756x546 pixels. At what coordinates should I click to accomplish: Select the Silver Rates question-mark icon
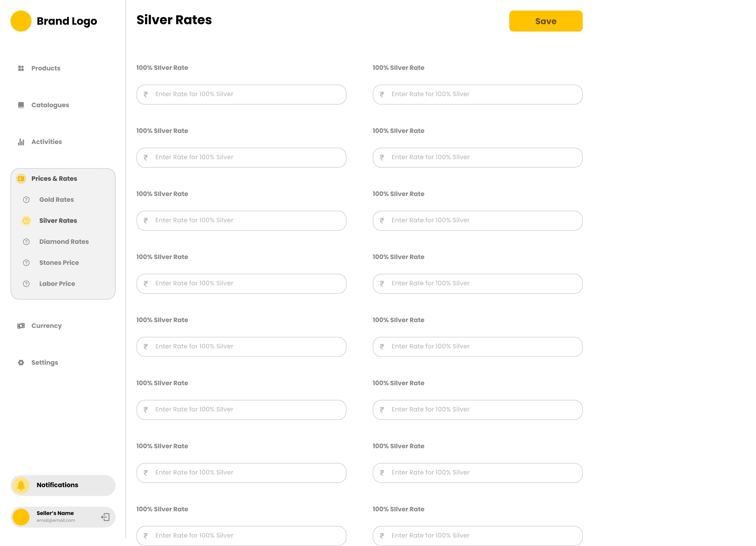26,220
